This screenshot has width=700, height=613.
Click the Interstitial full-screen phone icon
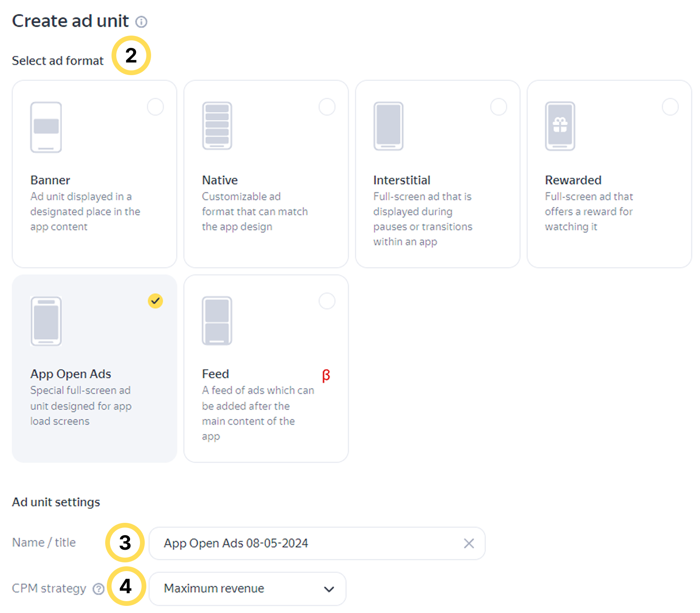[x=388, y=126]
